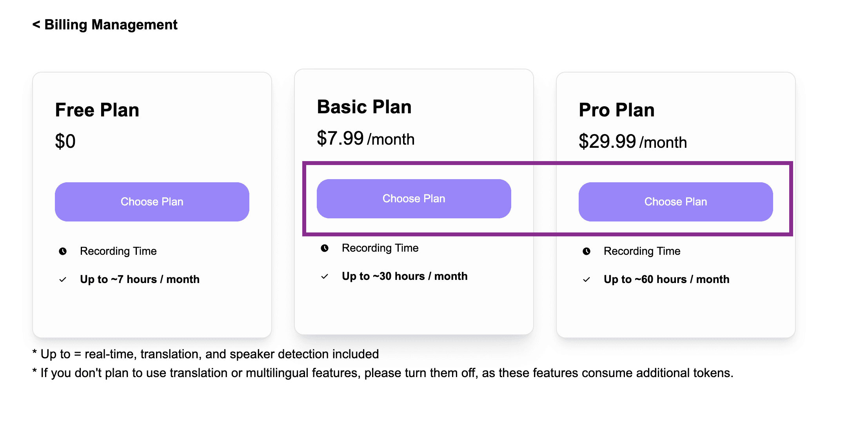Click the $0 price text
868x421 pixels.
65,141
